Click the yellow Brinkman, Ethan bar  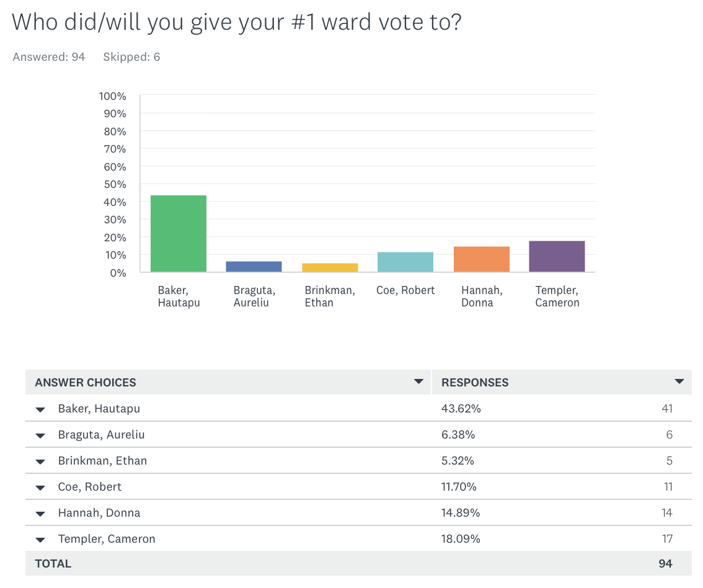pos(330,267)
